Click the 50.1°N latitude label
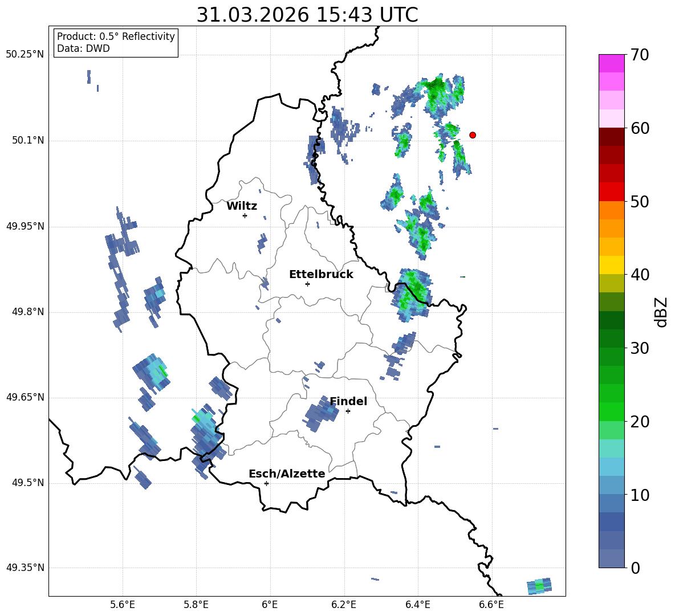The width and height of the screenshot is (675, 616). 29,141
